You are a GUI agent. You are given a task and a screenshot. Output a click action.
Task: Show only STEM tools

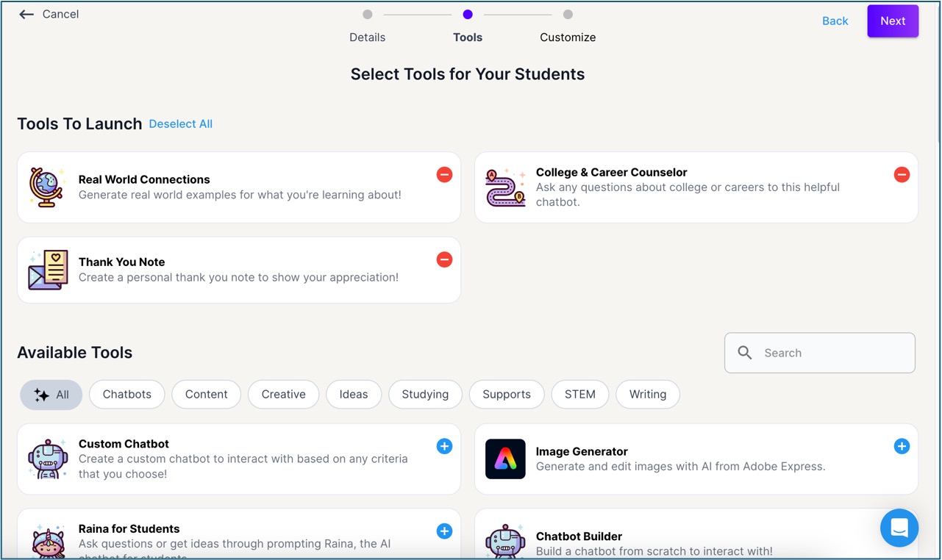point(579,395)
